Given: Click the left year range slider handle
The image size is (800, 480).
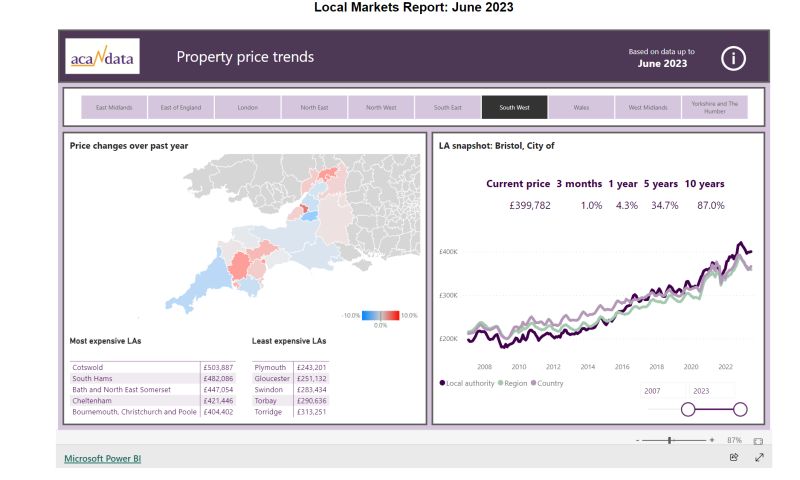Looking at the screenshot, I should pos(688,408).
